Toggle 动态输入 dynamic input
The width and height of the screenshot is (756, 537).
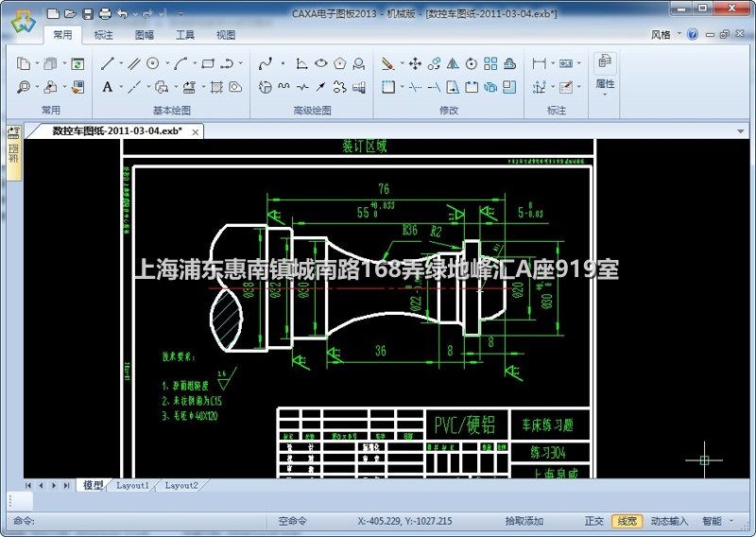669,521
